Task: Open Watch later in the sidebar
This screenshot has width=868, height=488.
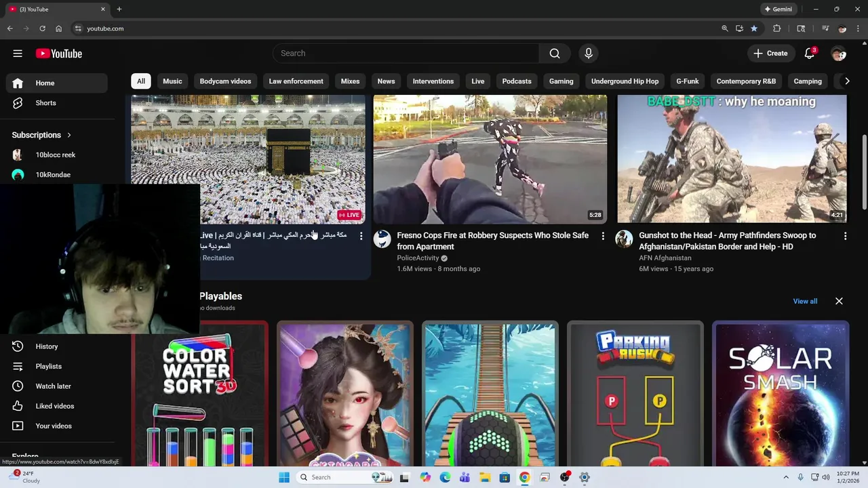Action: coord(57,386)
